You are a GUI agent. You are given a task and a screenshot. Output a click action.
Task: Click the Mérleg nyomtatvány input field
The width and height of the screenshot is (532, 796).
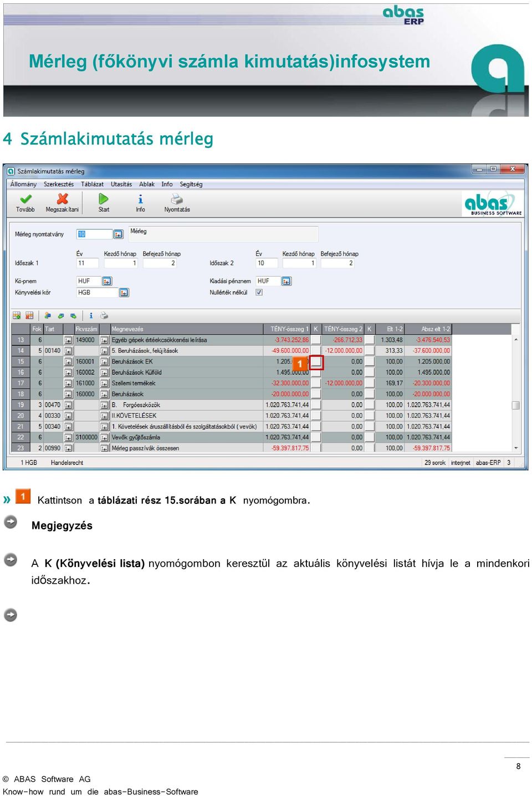point(94,234)
